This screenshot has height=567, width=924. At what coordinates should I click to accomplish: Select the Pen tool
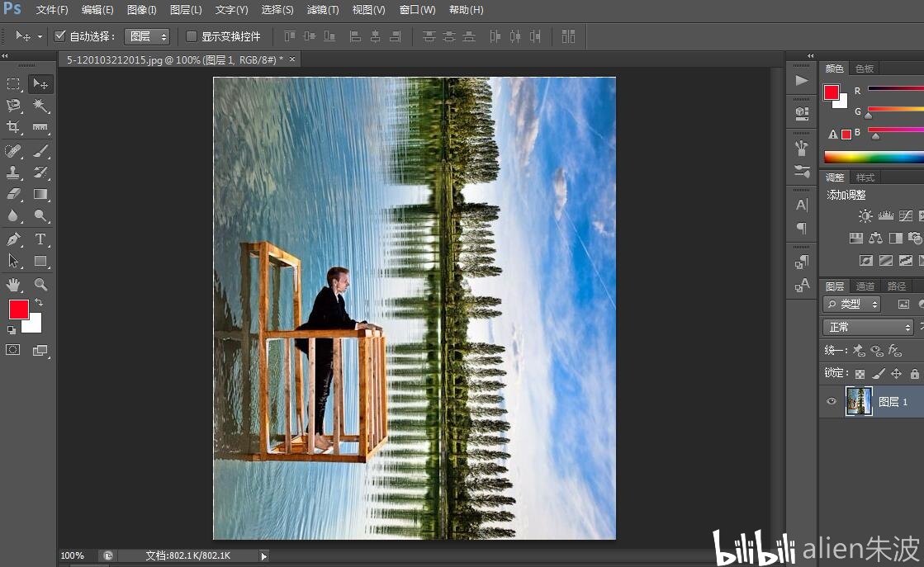tap(13, 239)
